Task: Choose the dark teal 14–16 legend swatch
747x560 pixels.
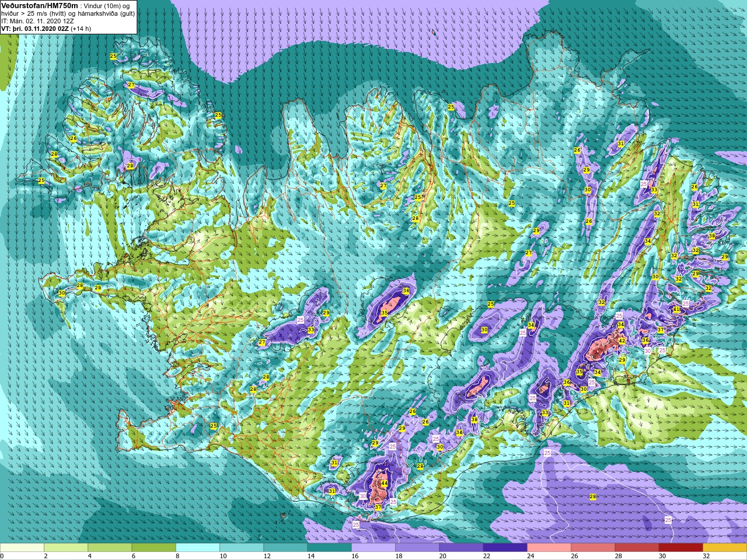Action: pos(329,548)
